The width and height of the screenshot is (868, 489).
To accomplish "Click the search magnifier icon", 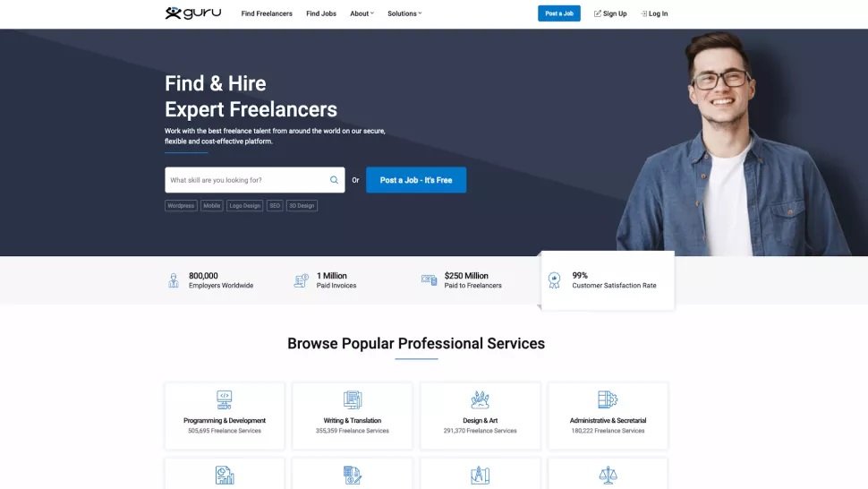I will [x=335, y=180].
